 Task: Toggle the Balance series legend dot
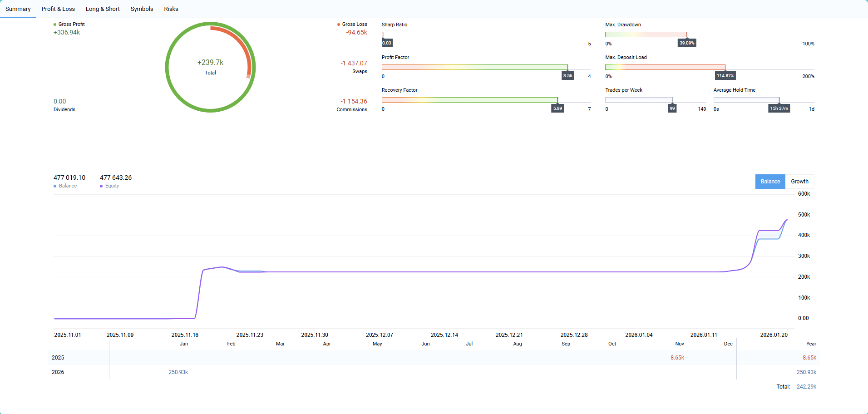tap(55, 186)
